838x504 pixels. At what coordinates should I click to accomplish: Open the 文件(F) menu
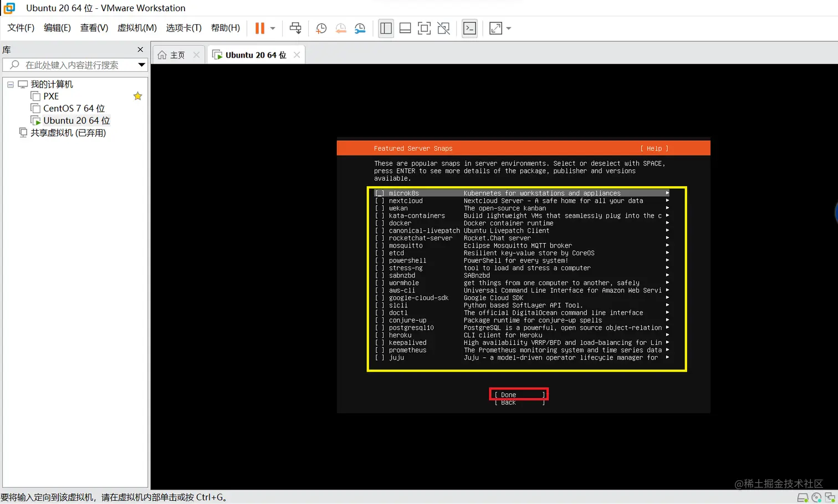point(21,28)
